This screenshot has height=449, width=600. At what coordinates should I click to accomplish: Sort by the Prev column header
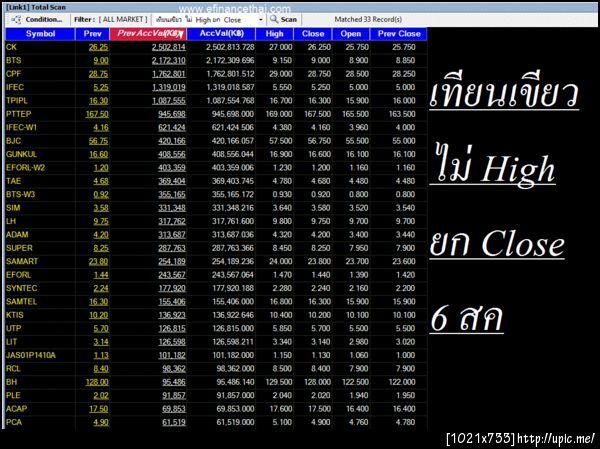92,34
